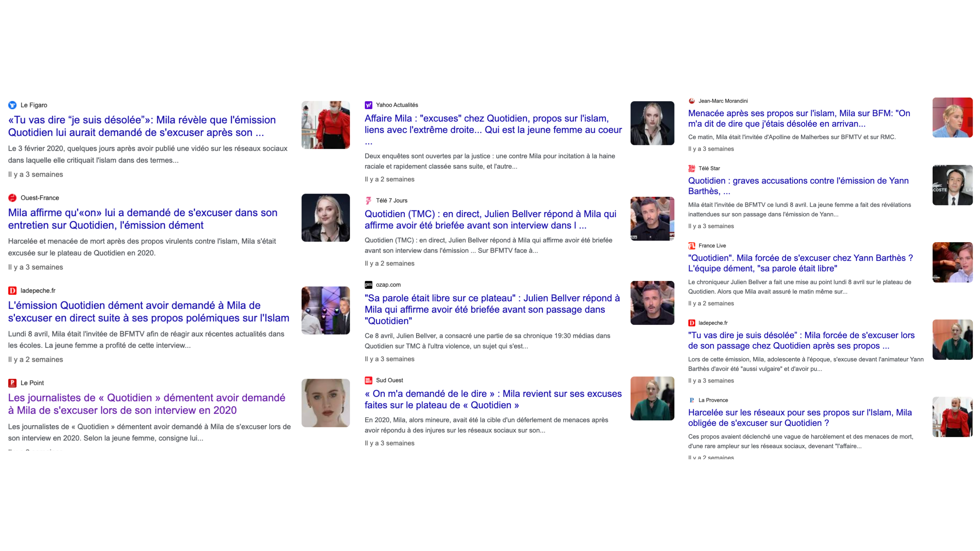The image size is (980, 551).
Task: Click the thumbnail beside 'L'émission Quotidien dément avoir demandé'
Action: point(326,310)
